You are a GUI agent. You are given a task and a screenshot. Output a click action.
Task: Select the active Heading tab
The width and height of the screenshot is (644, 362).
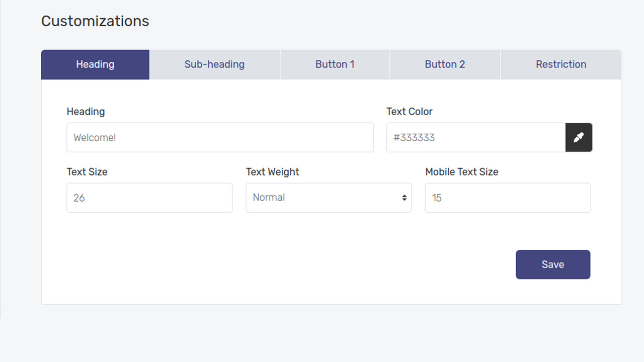pyautogui.click(x=95, y=64)
